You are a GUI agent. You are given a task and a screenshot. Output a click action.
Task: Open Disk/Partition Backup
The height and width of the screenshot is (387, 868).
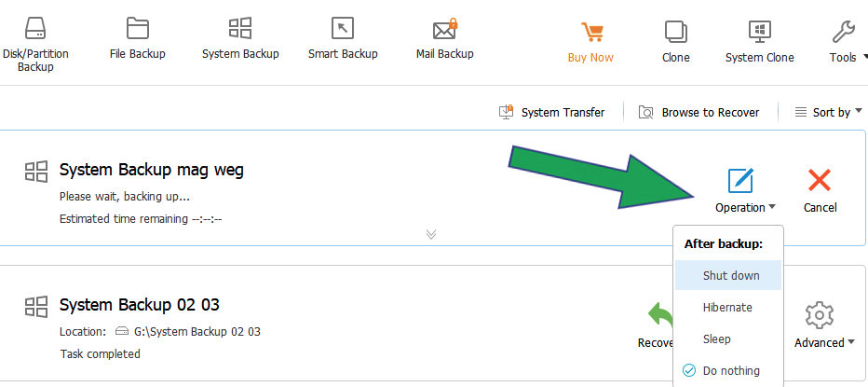click(35, 45)
